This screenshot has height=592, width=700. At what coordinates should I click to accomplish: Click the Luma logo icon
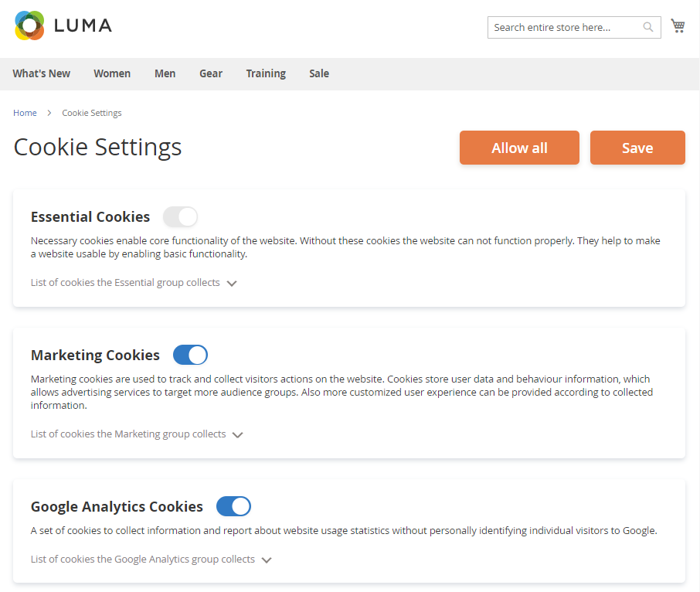click(x=29, y=26)
